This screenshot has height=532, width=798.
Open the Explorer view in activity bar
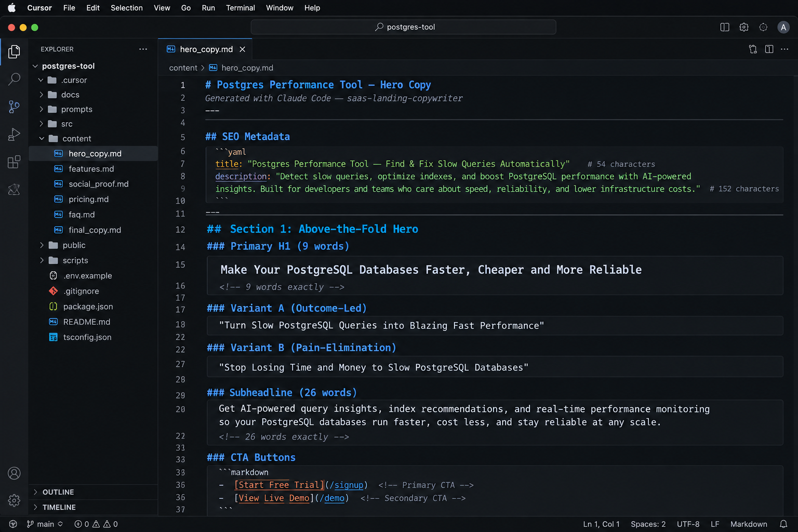point(14,51)
